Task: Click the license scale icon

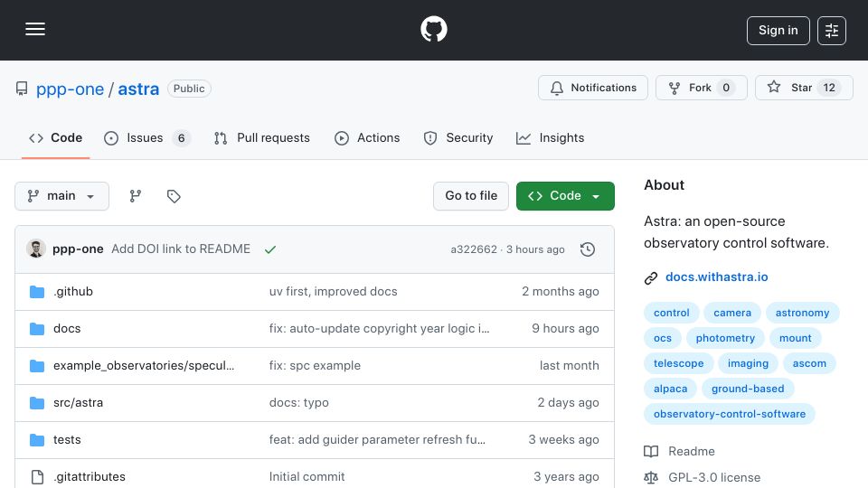Action: click(x=651, y=477)
